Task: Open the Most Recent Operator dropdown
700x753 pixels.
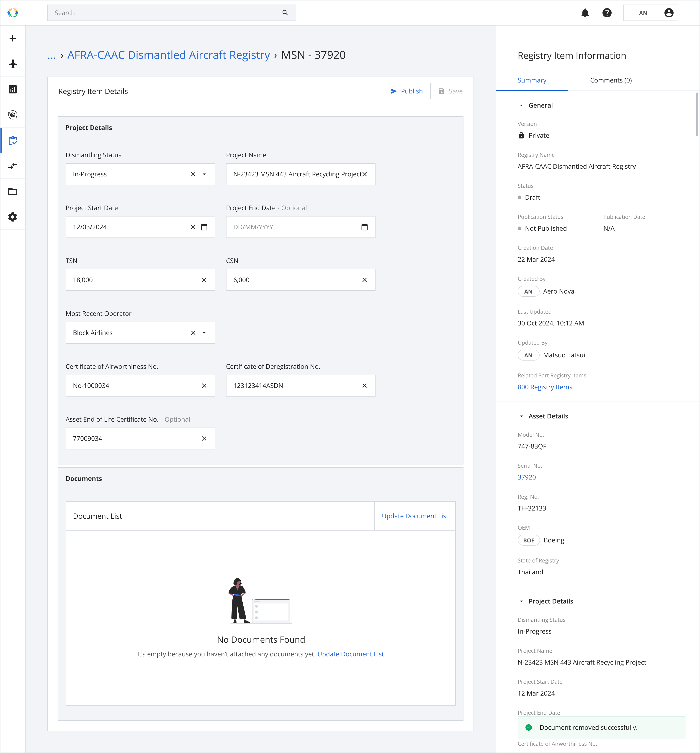Action: point(204,333)
